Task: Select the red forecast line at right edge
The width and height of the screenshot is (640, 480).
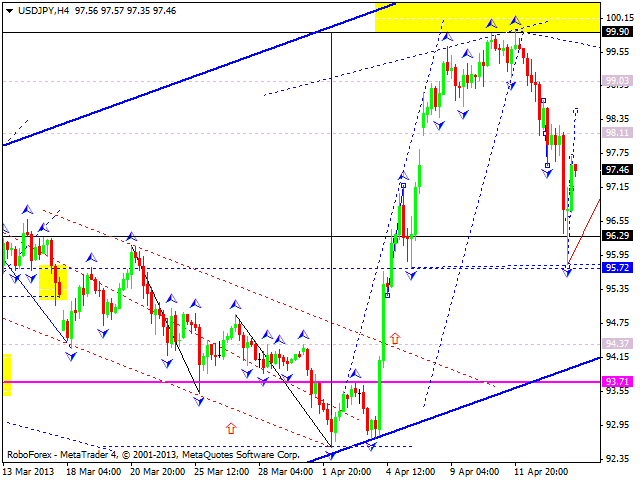Action: (585, 231)
